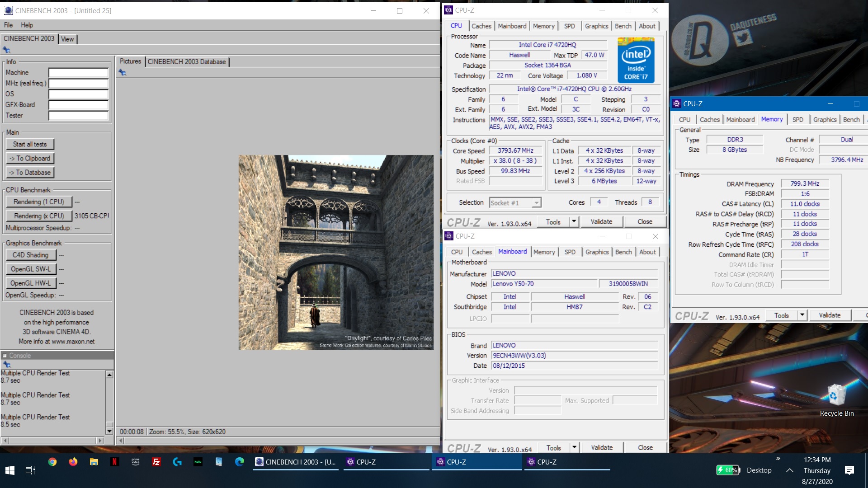Open Bench tab in the CPU window
The width and height of the screenshot is (868, 488).
623,26
